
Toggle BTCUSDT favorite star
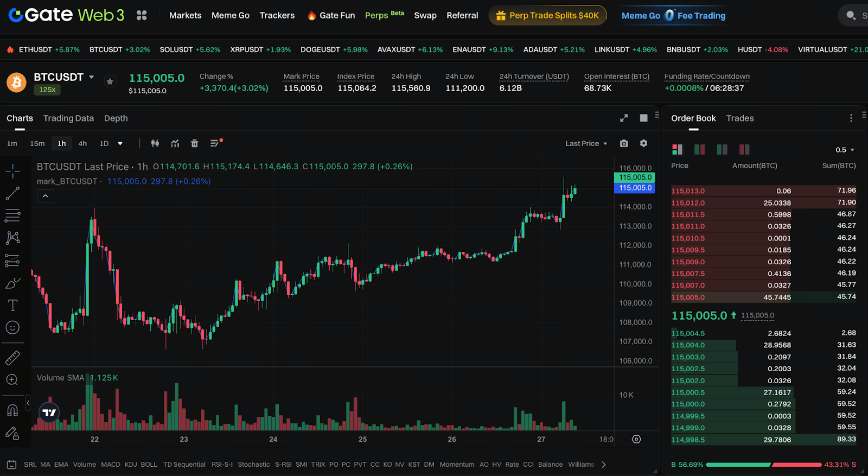point(110,81)
